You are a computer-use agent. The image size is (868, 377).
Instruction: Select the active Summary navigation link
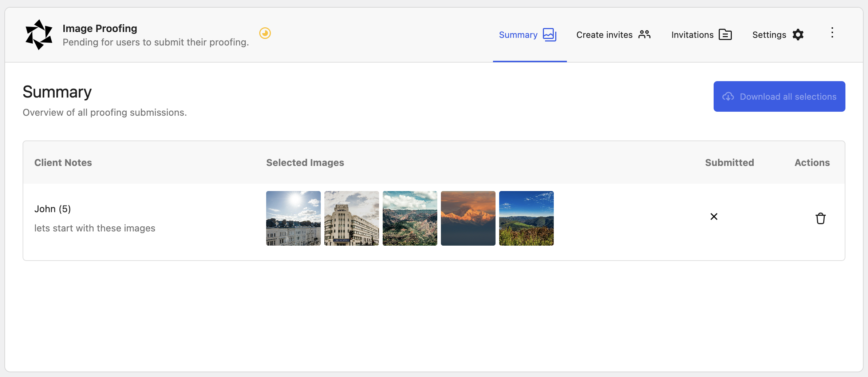point(518,35)
